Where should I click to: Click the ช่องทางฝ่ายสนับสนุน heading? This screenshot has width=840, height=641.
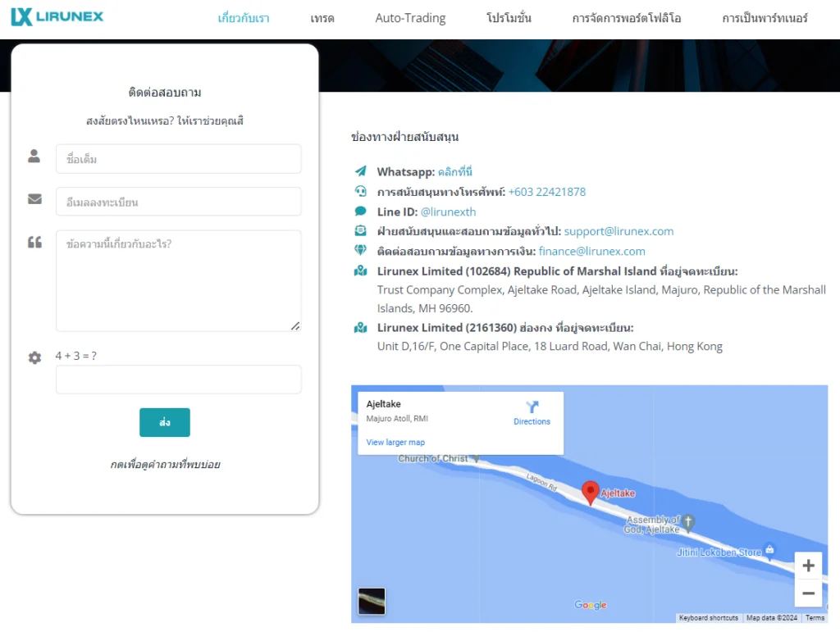coord(404,137)
